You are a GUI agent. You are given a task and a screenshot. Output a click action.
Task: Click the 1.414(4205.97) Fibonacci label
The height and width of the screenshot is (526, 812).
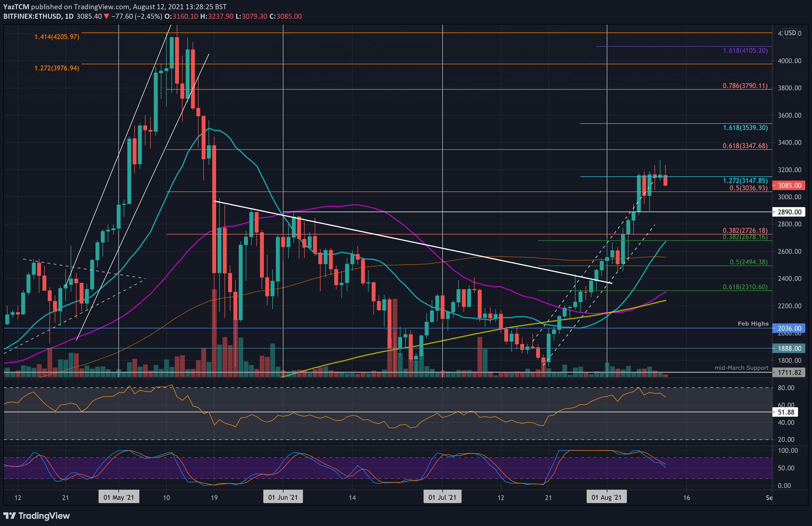pos(57,37)
